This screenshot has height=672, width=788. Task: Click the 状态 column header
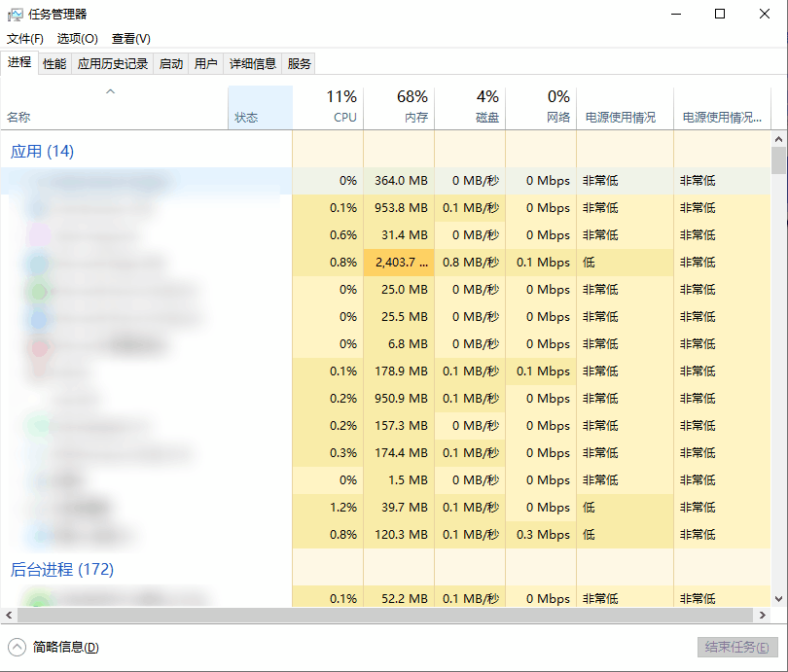coord(261,108)
